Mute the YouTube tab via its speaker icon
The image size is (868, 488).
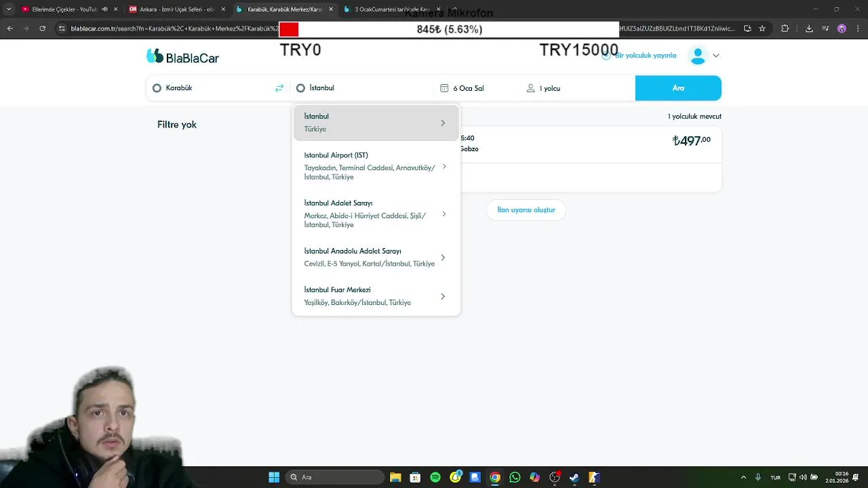(x=105, y=9)
